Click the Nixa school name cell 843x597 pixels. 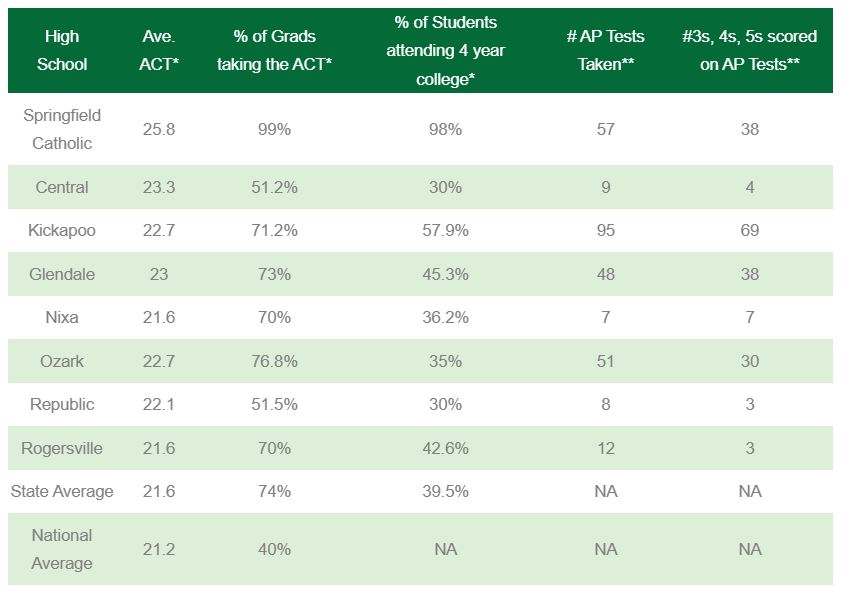[x=62, y=317]
